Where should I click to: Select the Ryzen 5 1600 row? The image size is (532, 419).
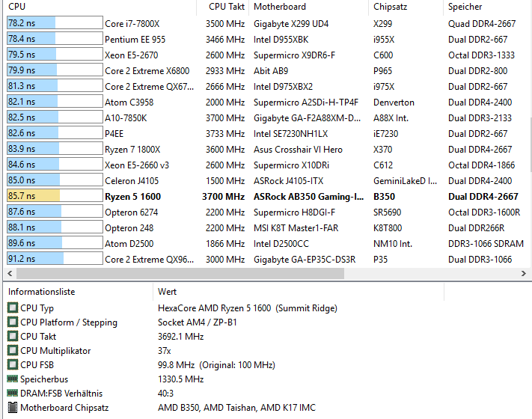[x=268, y=197]
